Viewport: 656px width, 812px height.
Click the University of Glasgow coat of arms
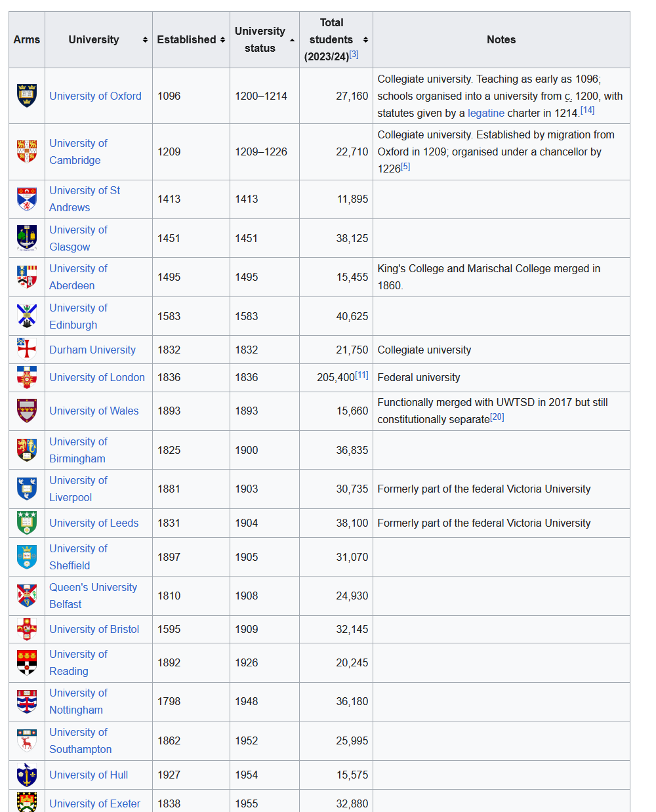27,238
